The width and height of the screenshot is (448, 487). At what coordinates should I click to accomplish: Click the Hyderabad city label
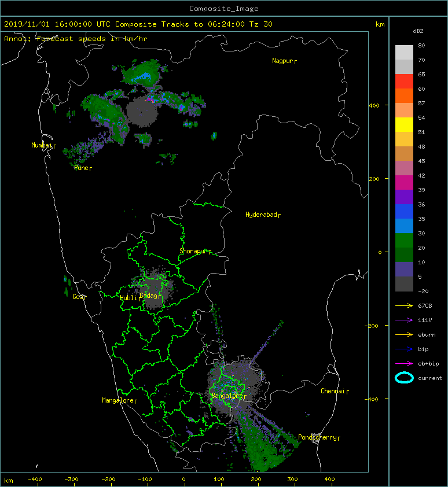263,215
